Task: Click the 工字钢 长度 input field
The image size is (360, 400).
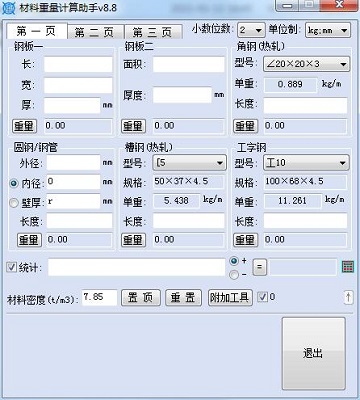Action: pyautogui.click(x=305, y=221)
